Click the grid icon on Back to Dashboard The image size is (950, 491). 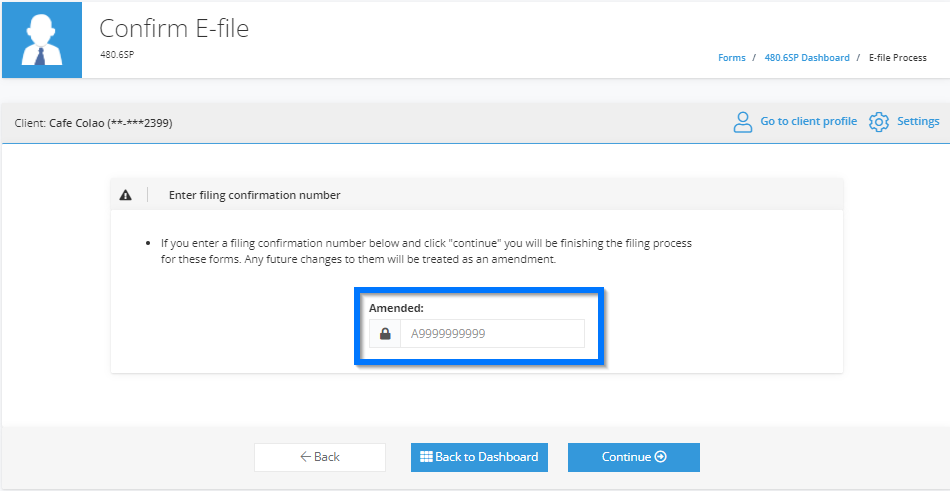[x=426, y=457]
